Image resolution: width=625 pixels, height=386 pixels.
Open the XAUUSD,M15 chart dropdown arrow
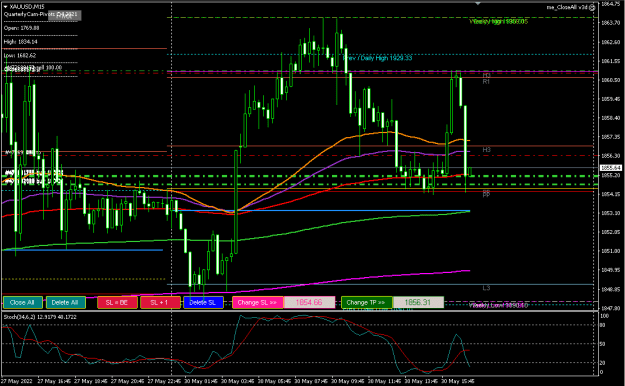(5, 7)
